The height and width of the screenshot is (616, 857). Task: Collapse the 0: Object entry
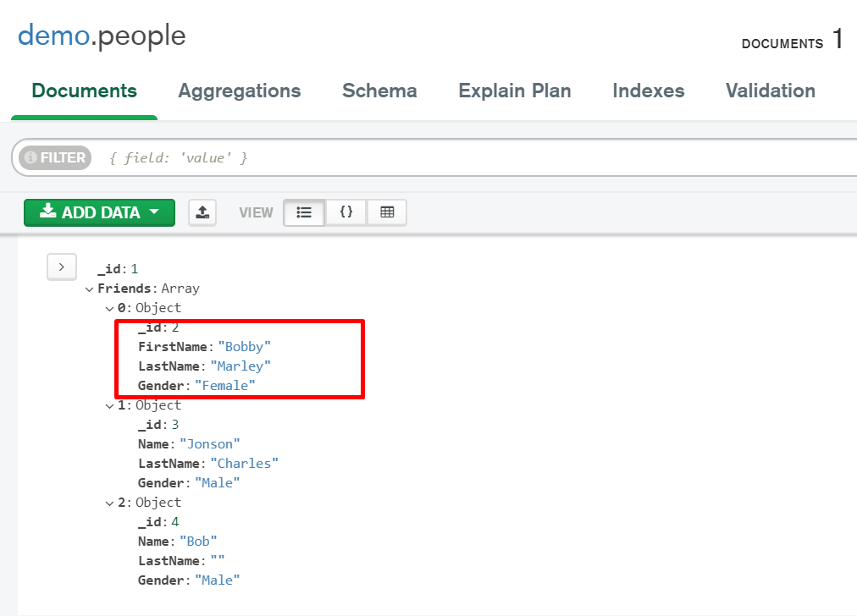(x=109, y=309)
